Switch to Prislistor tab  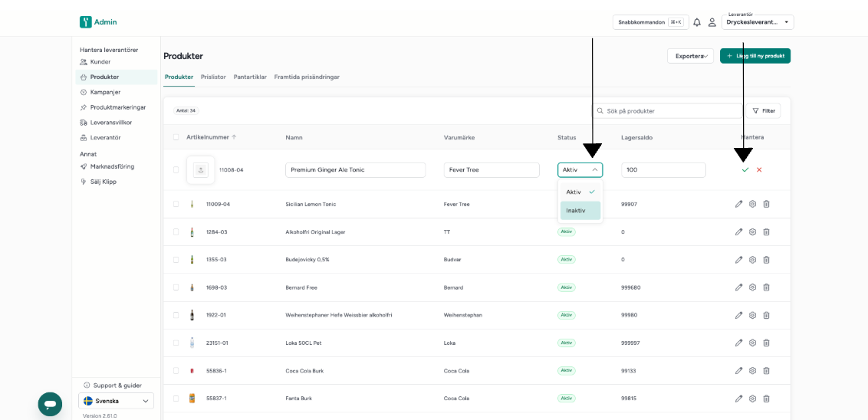pos(213,77)
